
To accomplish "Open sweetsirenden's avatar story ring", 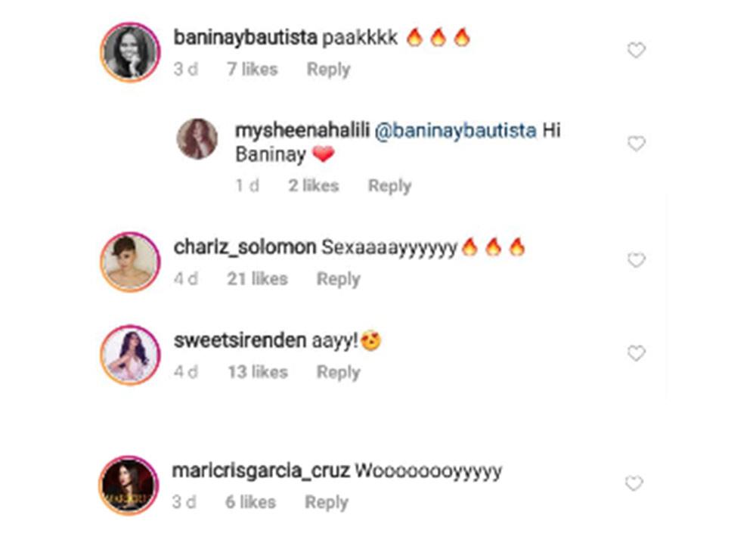I will pos(130,354).
